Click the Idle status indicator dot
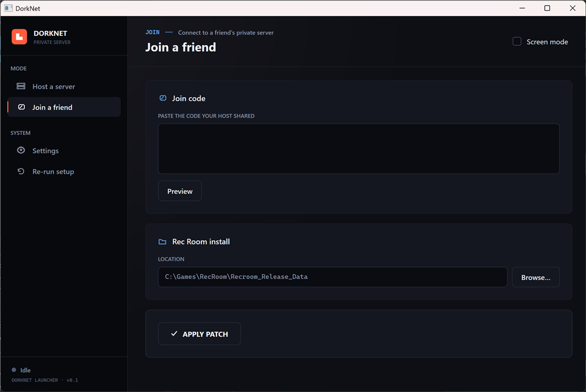586x392 pixels. pos(14,370)
